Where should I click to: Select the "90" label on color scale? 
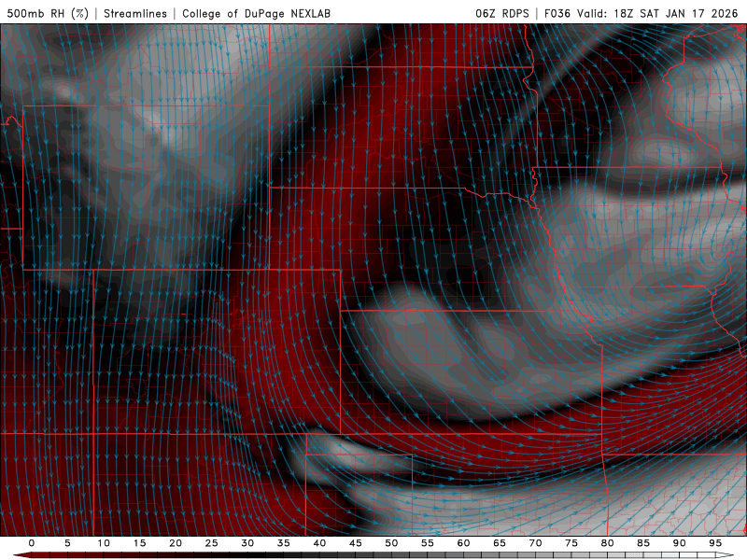(679, 543)
